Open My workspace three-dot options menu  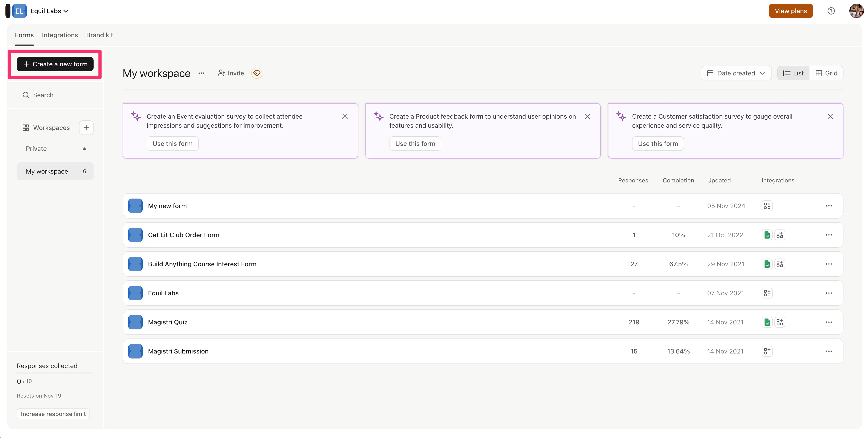tap(201, 73)
